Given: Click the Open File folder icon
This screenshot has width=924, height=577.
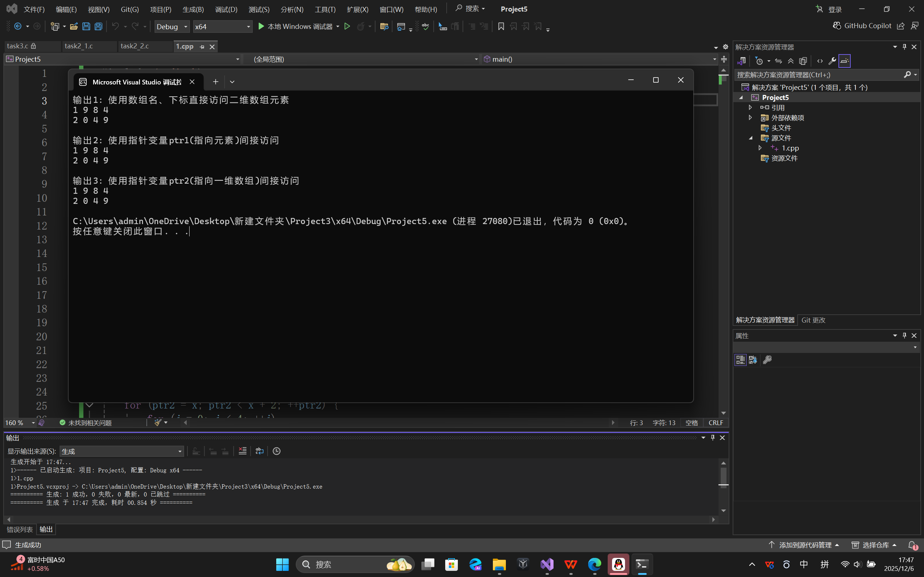Looking at the screenshot, I should 74,26.
